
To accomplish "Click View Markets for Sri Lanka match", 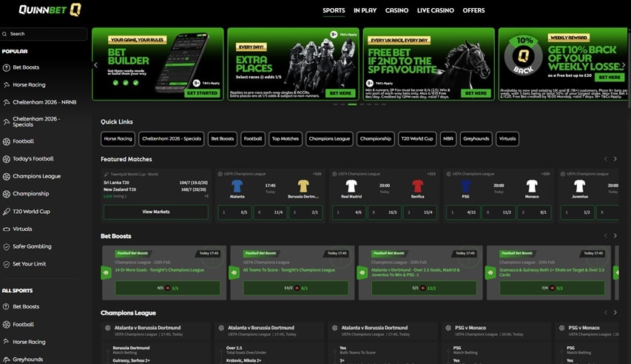I will [x=156, y=212].
